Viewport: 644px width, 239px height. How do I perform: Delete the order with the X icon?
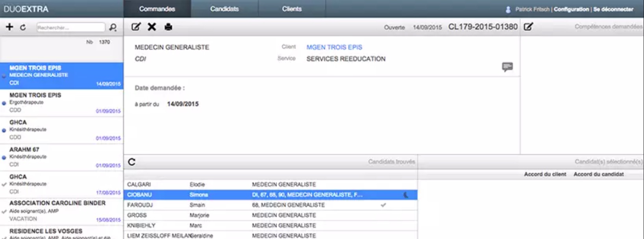click(152, 27)
